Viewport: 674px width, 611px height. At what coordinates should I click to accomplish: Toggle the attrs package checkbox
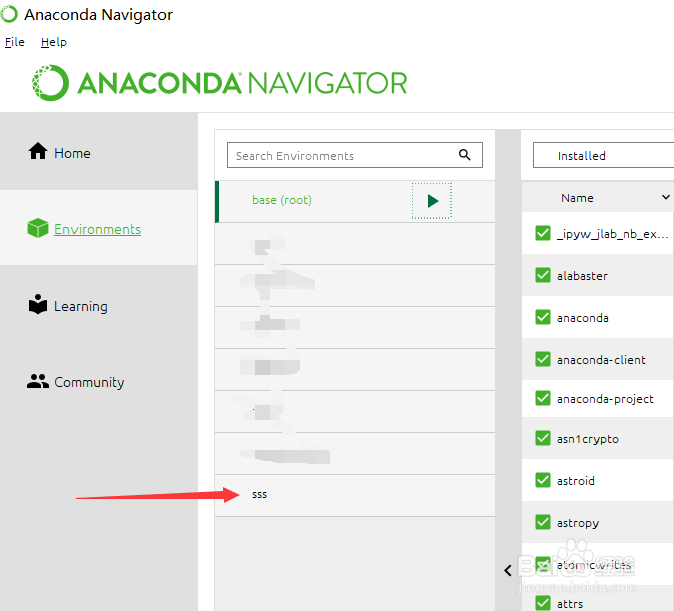[543, 603]
